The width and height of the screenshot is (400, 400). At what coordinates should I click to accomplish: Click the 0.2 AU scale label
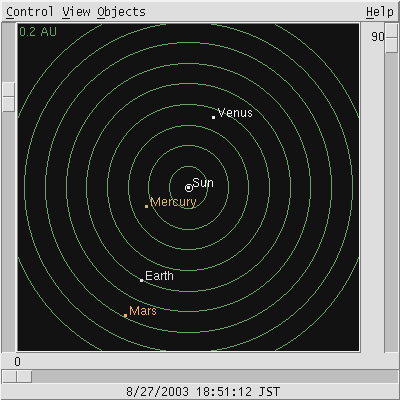click(x=38, y=32)
